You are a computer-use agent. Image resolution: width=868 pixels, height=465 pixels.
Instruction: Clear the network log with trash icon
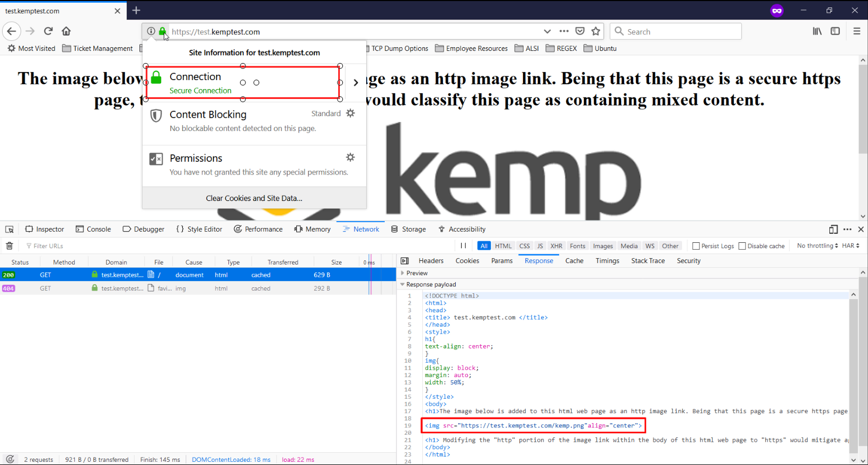[10, 246]
